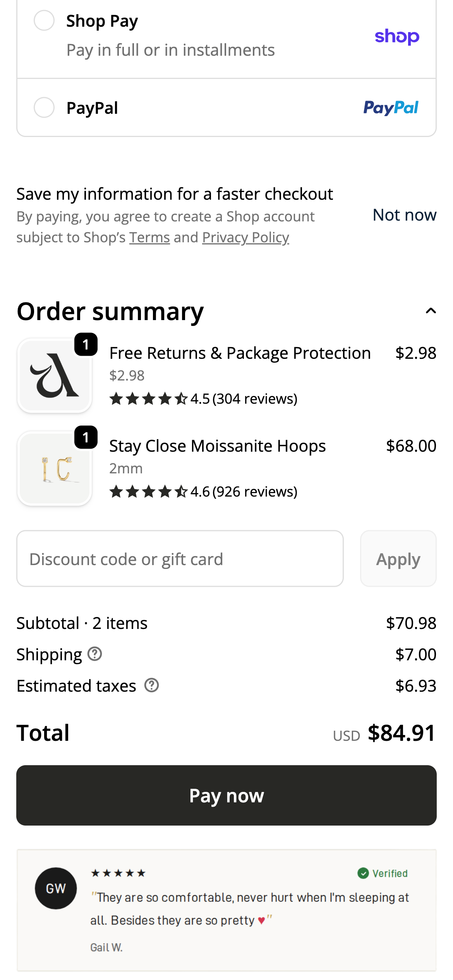Click the Order summary heading
The width and height of the screenshot is (453, 980).
tap(110, 311)
